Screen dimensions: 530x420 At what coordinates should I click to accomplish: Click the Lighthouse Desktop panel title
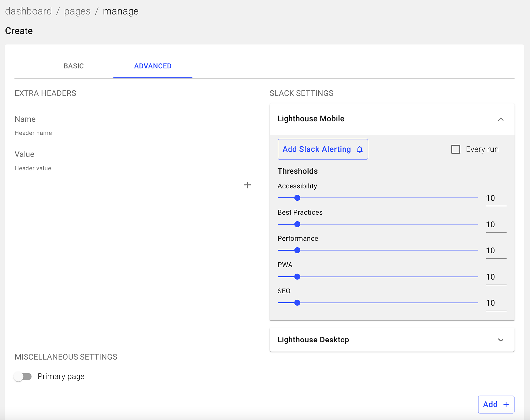[x=313, y=340]
